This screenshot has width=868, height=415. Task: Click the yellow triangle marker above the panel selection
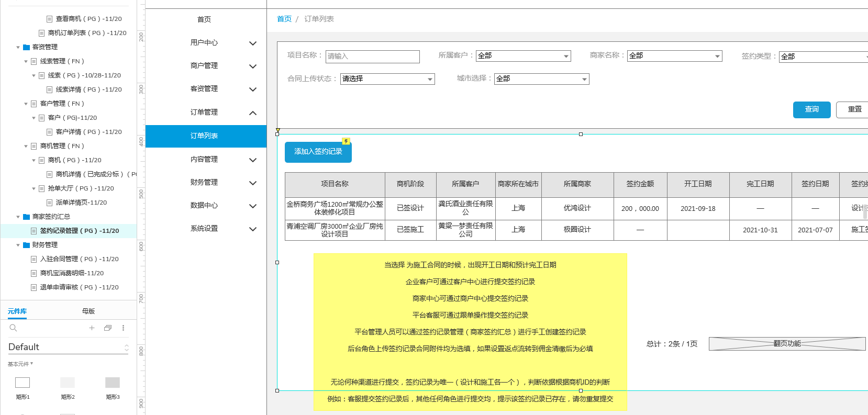pyautogui.click(x=278, y=130)
